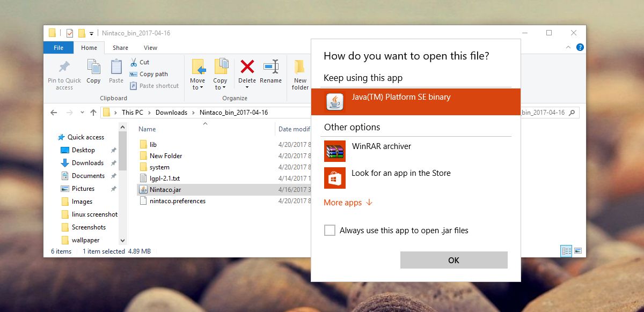
Task: Cut the selected file with scissors icon
Action: coord(140,62)
